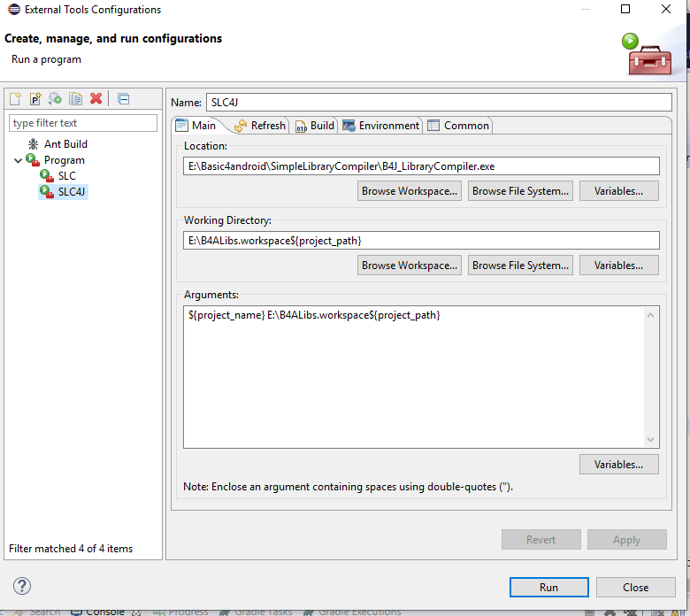This screenshot has width=690, height=616.
Task: Select the SLC configuration
Action: (x=66, y=176)
